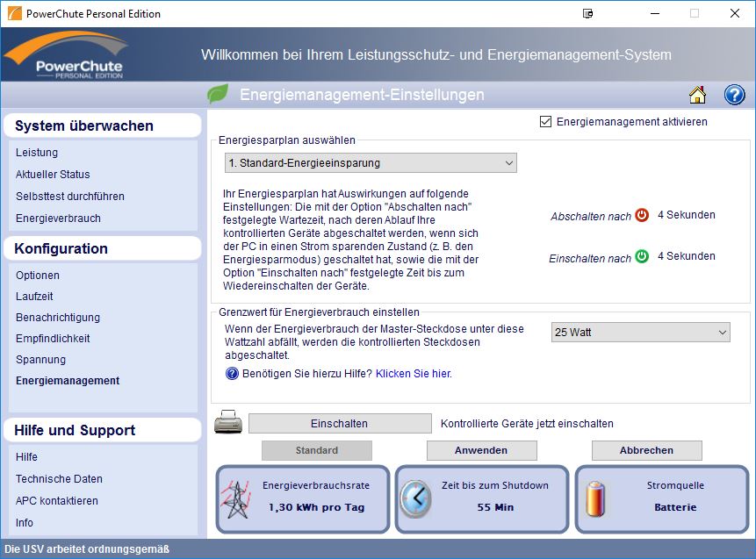Click the Zeit bis zum Shutdown tile
Screen dimensions: 756x559
(482, 499)
